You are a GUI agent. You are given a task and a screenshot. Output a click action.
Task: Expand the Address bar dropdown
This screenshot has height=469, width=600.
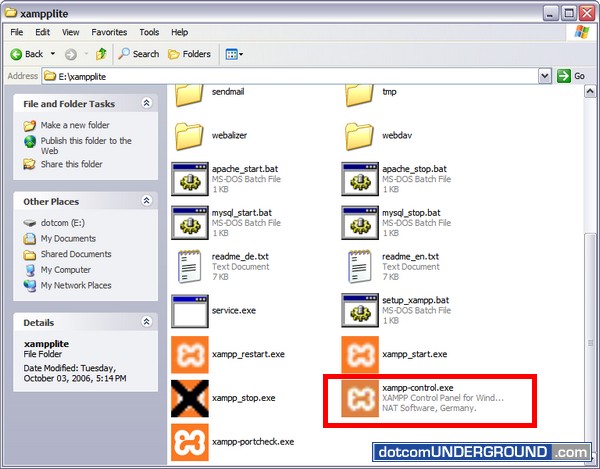click(545, 76)
